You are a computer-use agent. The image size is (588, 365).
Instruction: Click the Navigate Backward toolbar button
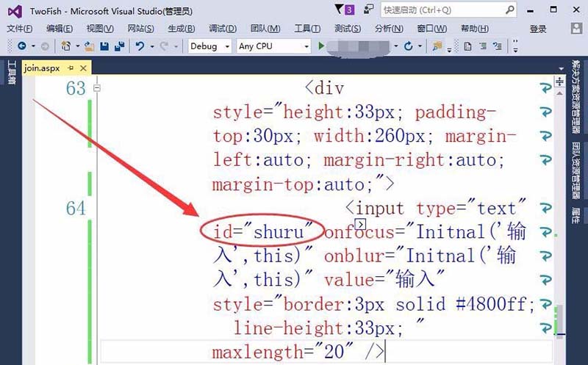click(x=22, y=46)
